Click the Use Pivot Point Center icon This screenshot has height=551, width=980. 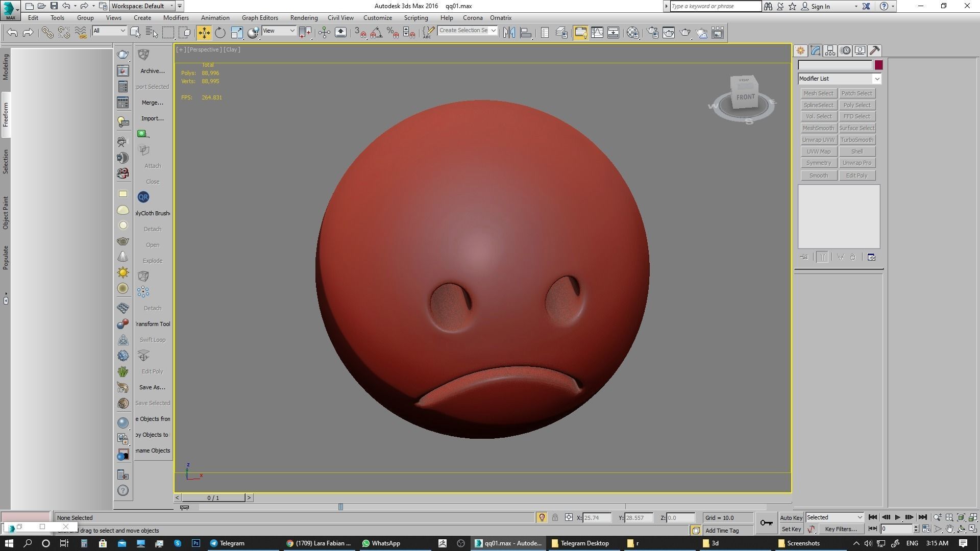tap(305, 33)
